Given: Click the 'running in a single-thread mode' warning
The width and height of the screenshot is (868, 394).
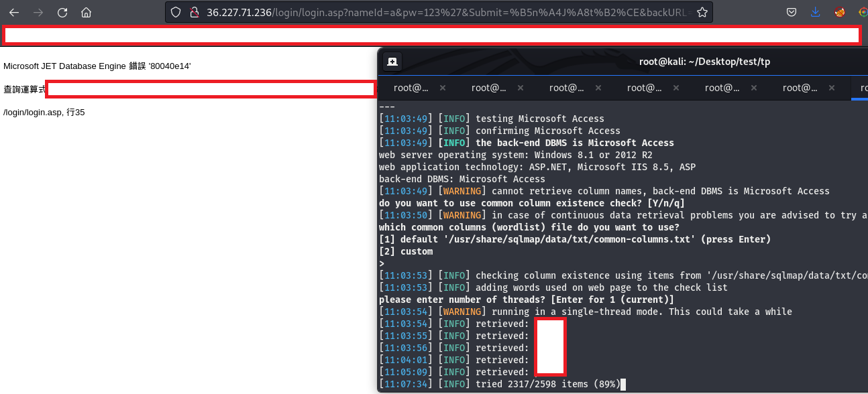Looking at the screenshot, I should (x=586, y=312).
